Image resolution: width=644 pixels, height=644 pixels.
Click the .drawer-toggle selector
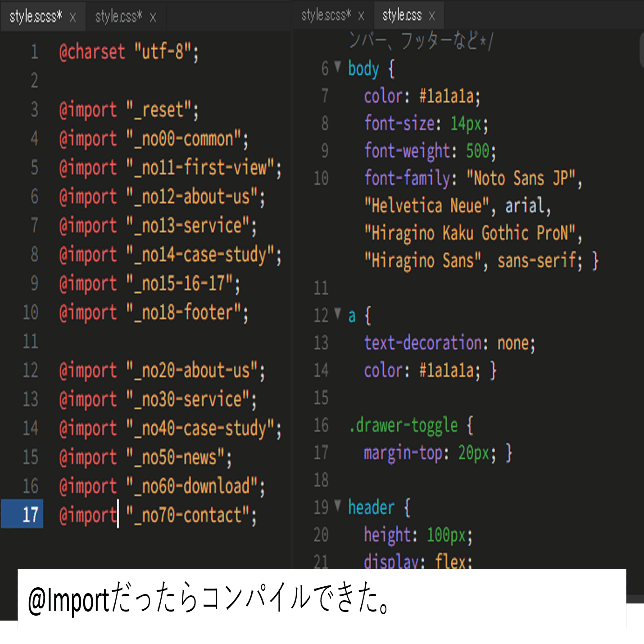point(404,426)
